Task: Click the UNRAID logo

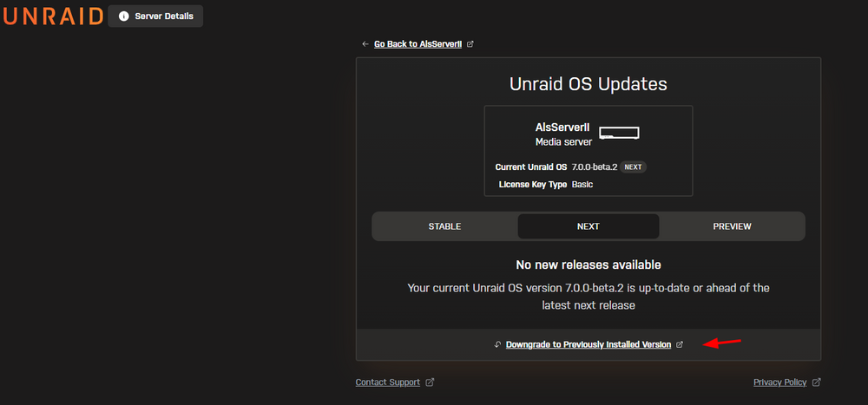Action: pyautogui.click(x=53, y=16)
